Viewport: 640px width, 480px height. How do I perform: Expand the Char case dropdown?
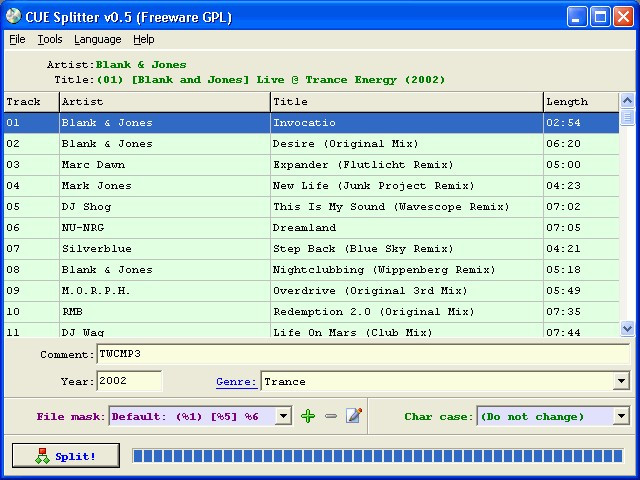point(621,416)
